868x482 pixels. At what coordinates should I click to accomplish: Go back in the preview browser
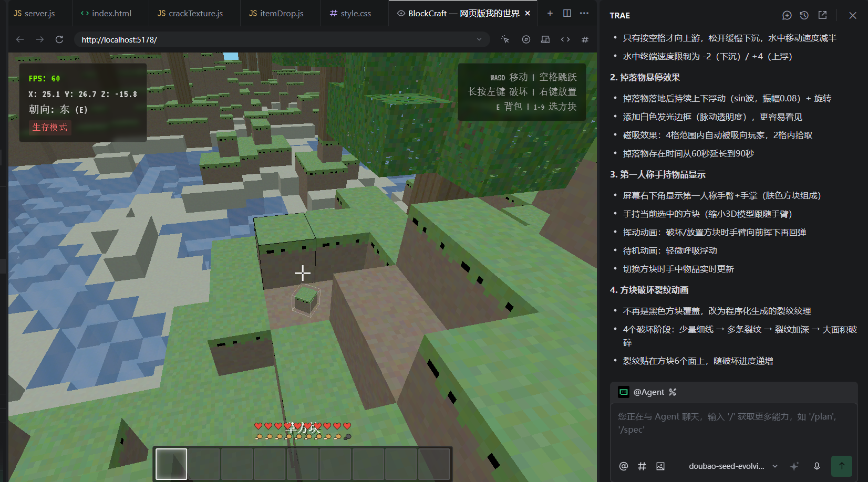[x=20, y=39]
